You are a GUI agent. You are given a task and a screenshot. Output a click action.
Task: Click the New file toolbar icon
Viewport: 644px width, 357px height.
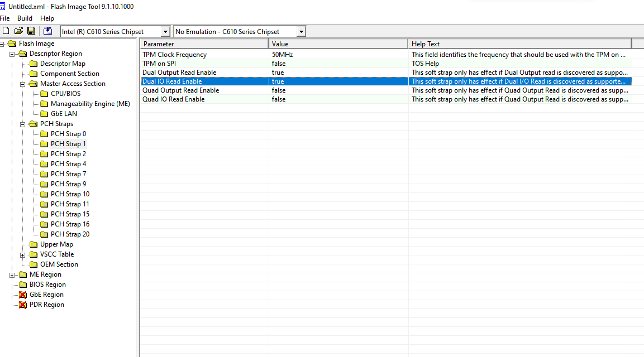6,31
